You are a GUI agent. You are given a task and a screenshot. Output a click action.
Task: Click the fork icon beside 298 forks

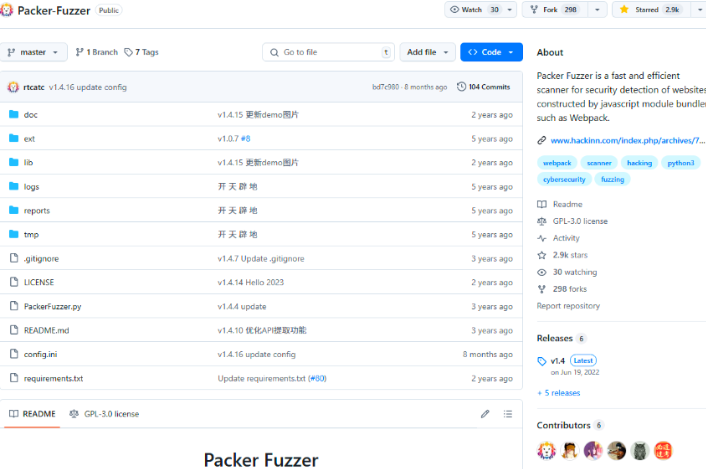pos(542,289)
